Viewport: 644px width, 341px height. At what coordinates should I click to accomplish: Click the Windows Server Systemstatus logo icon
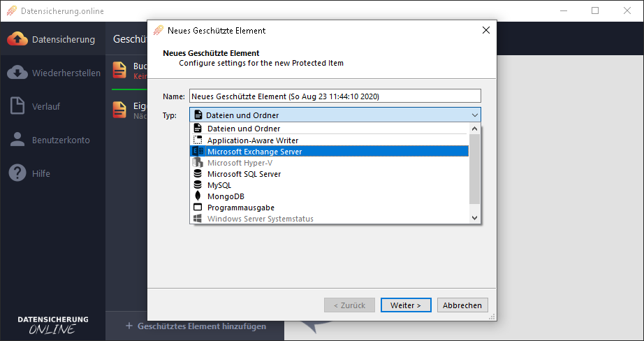coord(198,218)
